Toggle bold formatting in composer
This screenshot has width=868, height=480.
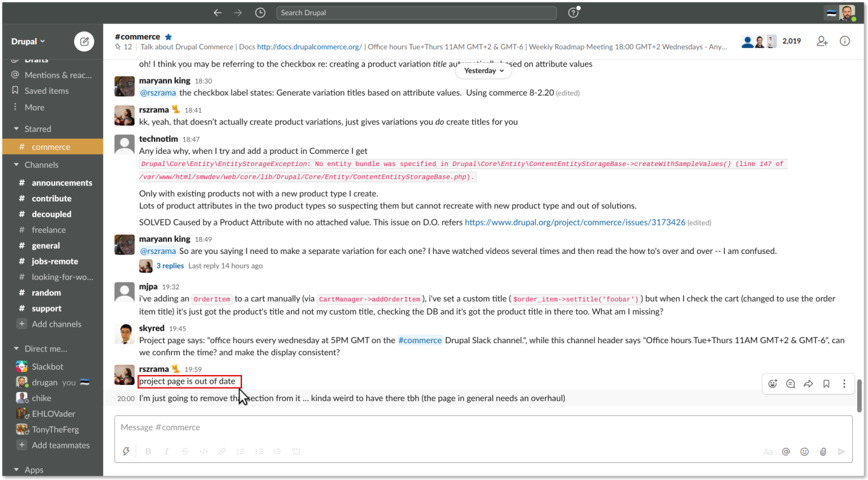click(x=148, y=452)
